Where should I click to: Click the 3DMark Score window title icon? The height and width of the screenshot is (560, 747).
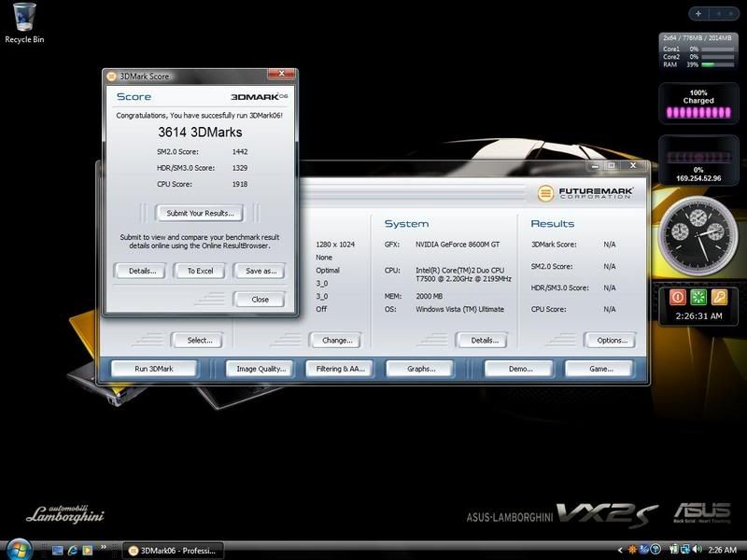[x=111, y=77]
